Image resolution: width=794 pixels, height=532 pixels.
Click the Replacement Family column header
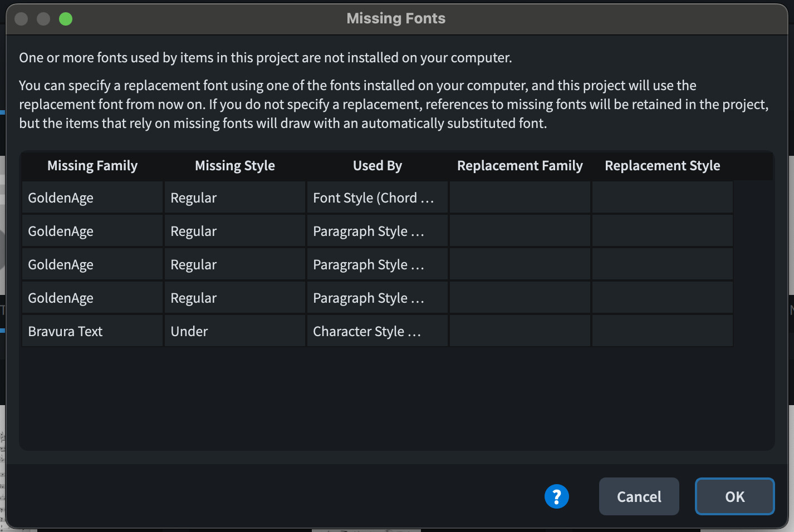click(x=520, y=166)
